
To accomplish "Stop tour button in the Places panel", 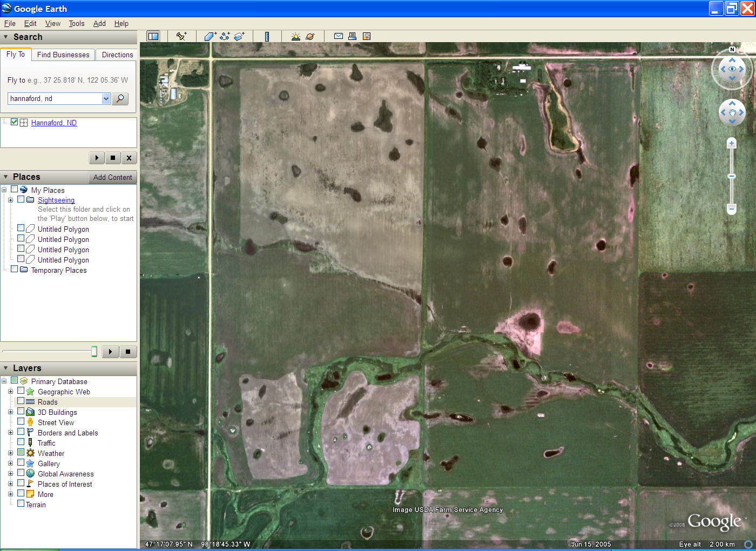I will [x=128, y=352].
